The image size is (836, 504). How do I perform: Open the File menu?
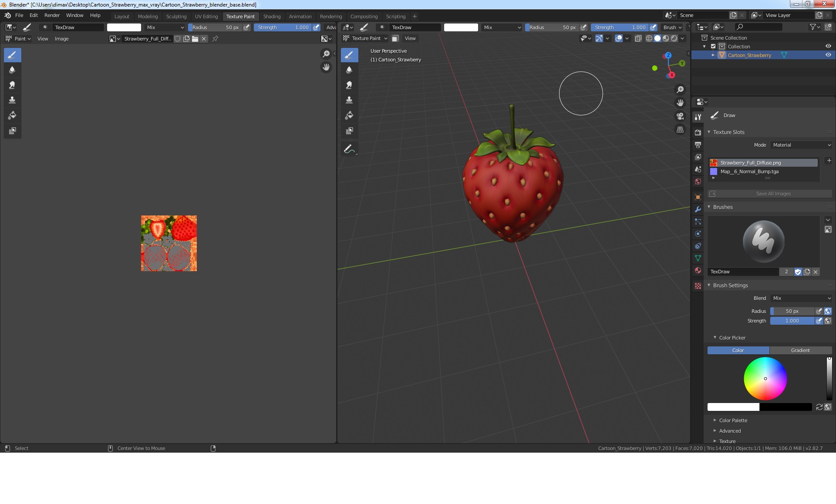coord(19,15)
